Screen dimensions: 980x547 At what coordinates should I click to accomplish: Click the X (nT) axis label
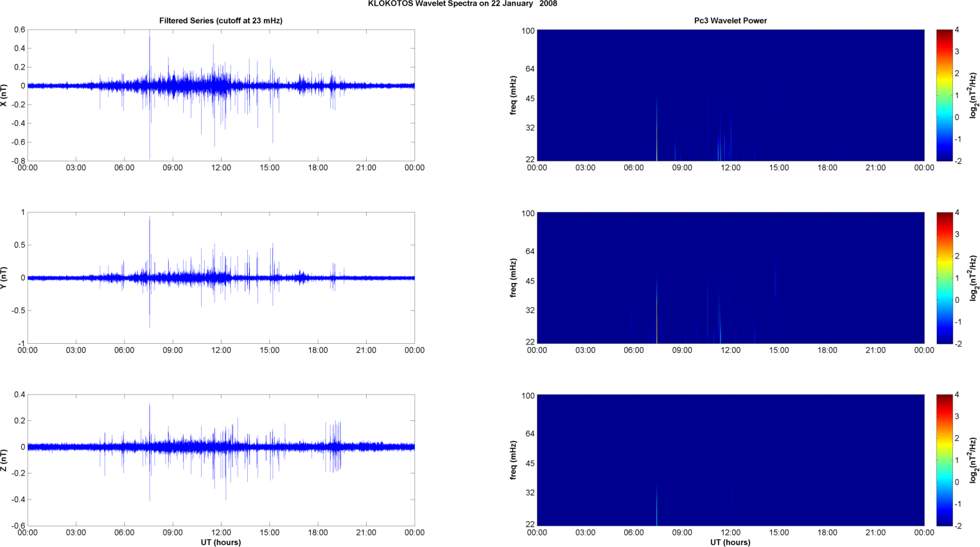(x=4, y=95)
